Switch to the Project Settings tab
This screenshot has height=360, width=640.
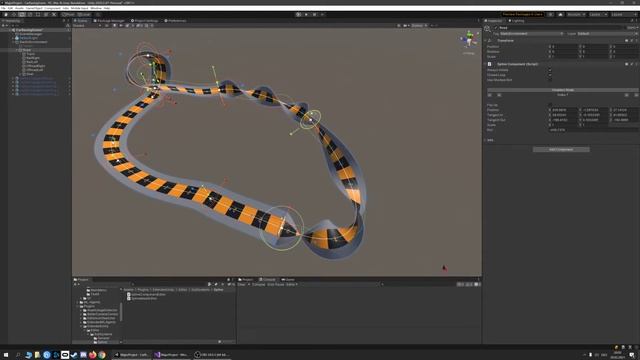[x=144, y=20]
